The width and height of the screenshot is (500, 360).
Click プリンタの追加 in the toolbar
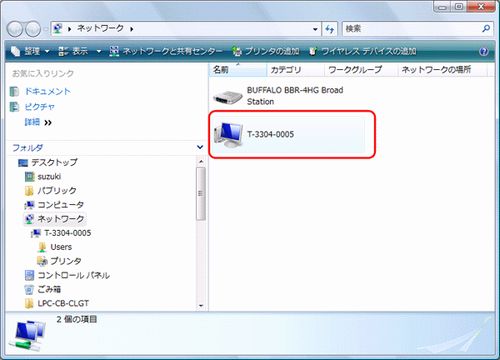click(x=266, y=51)
